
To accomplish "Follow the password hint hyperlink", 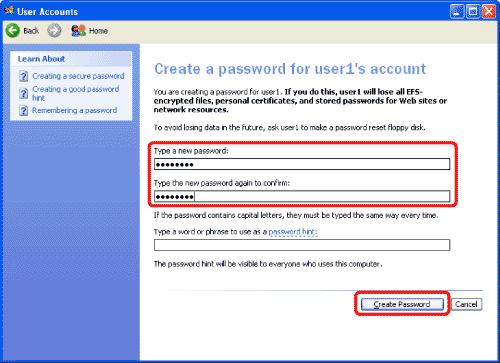I will click(x=293, y=232).
